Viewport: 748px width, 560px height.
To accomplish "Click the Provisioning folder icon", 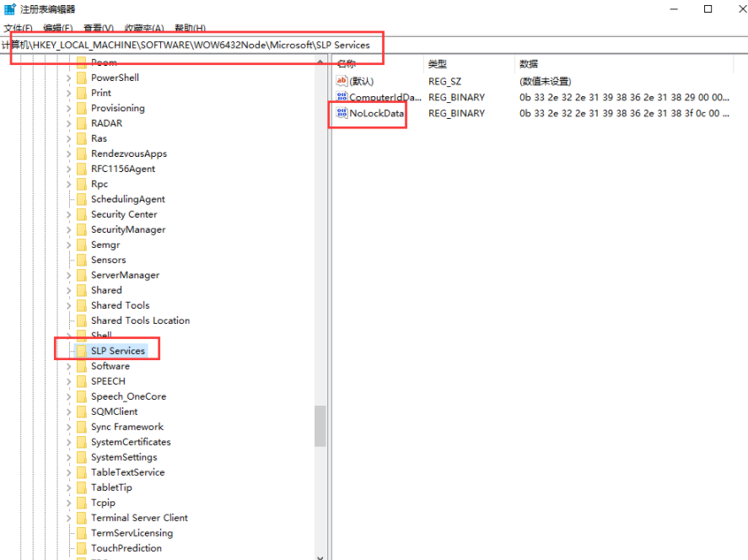I will click(x=82, y=108).
